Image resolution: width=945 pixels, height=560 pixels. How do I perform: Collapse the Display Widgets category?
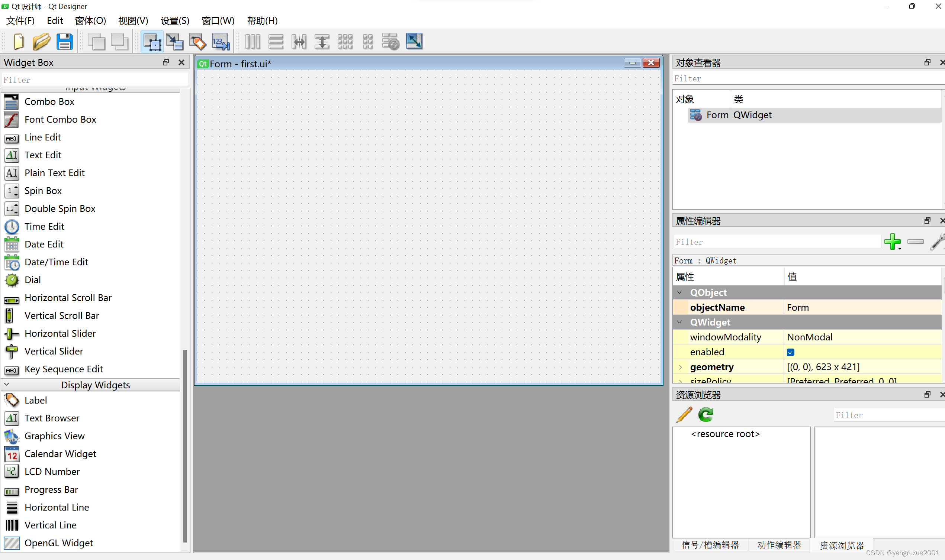[6, 385]
